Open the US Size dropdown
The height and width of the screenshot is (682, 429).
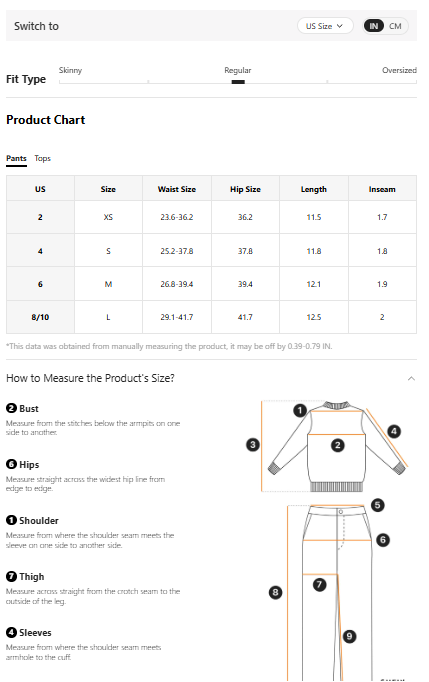pos(325,26)
